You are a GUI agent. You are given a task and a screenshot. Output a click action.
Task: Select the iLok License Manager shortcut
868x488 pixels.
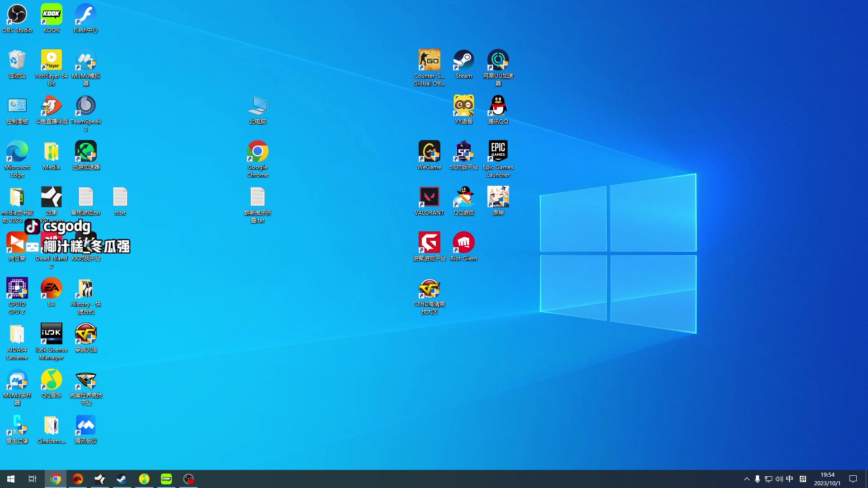[52, 342]
